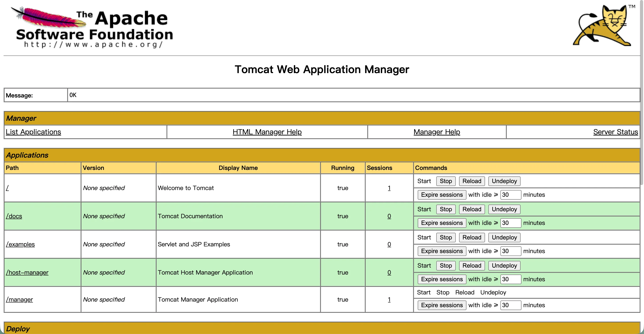The height and width of the screenshot is (334, 644).
Task: Undeploy the Tomcat Host Manager Application
Action: 504,266
